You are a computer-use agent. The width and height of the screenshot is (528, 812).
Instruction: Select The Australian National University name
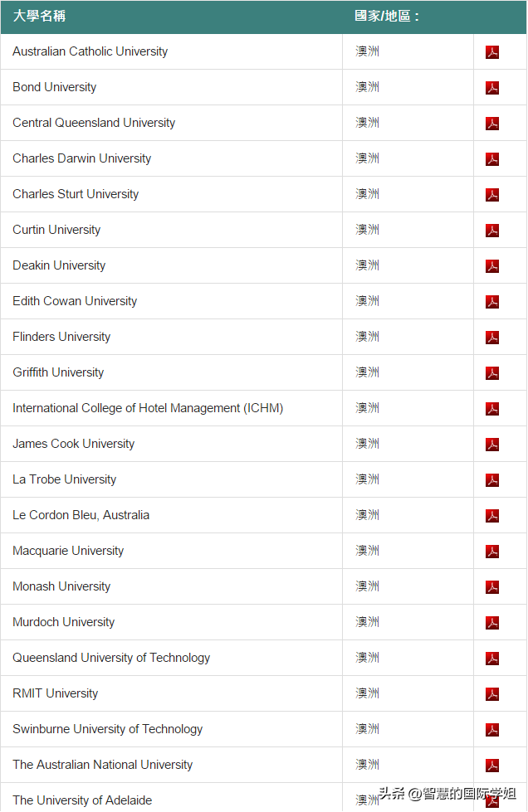(102, 765)
